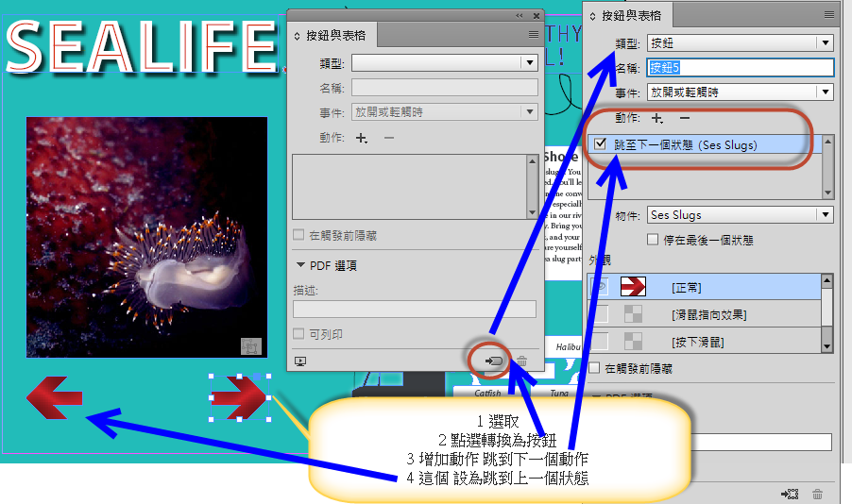Screen dimensions: 852x504
Task: Toggle 可列印 checkbox in floating panel
Action: (298, 333)
